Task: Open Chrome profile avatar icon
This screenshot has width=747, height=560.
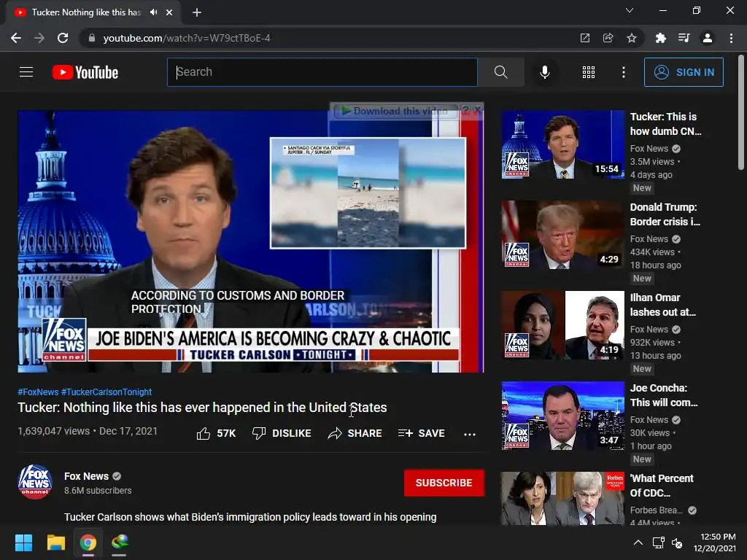Action: [708, 38]
